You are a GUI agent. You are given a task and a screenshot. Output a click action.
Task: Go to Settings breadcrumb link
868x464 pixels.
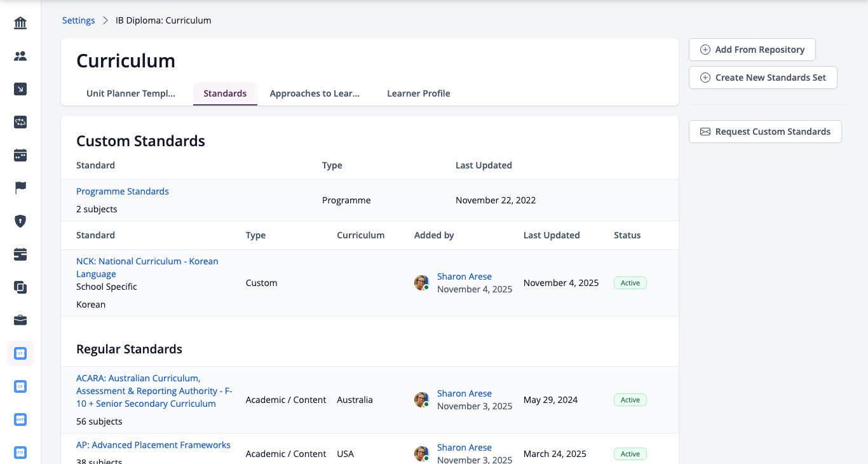79,20
